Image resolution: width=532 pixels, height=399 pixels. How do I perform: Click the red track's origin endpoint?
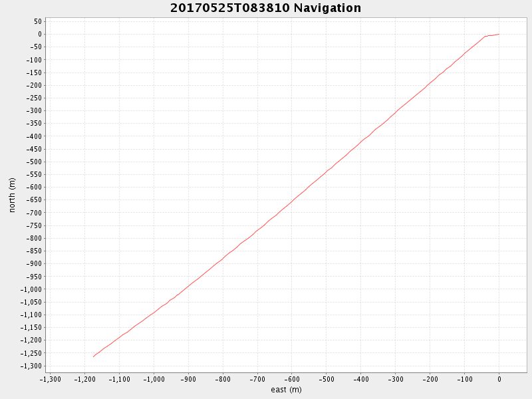pos(499,34)
